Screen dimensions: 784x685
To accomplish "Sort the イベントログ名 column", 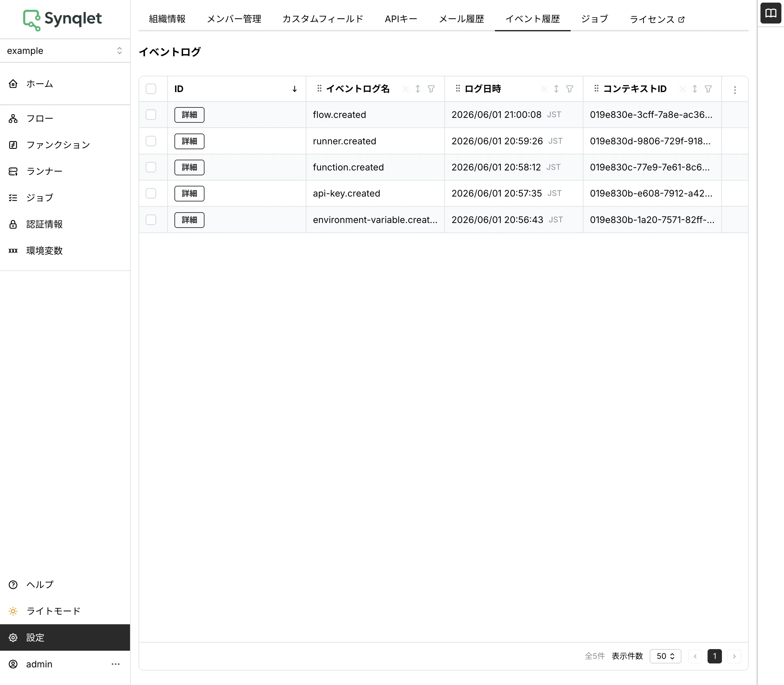I will click(x=417, y=89).
